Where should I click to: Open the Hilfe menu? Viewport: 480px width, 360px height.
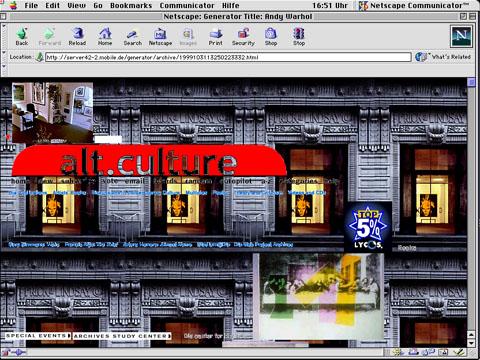pos(231,6)
